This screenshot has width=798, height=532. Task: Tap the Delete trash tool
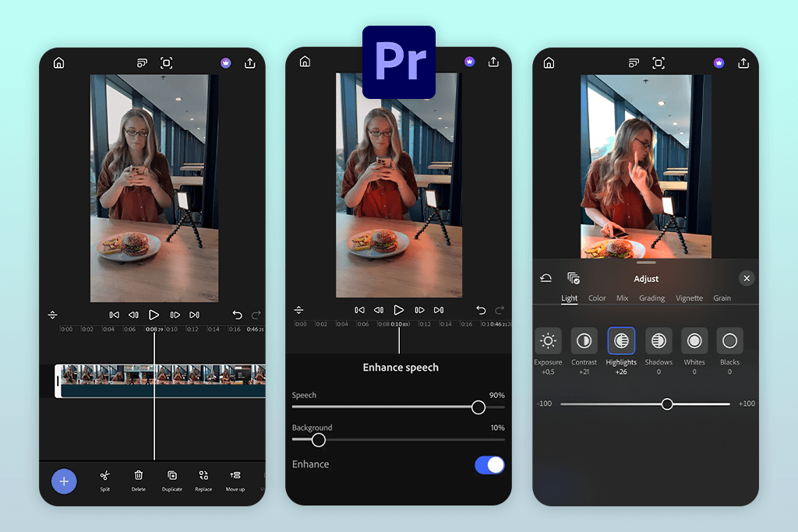pos(139,481)
